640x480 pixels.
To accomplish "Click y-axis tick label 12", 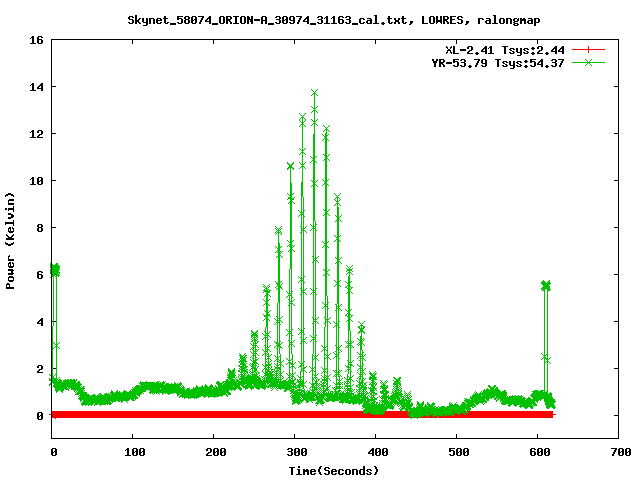I will point(36,134).
